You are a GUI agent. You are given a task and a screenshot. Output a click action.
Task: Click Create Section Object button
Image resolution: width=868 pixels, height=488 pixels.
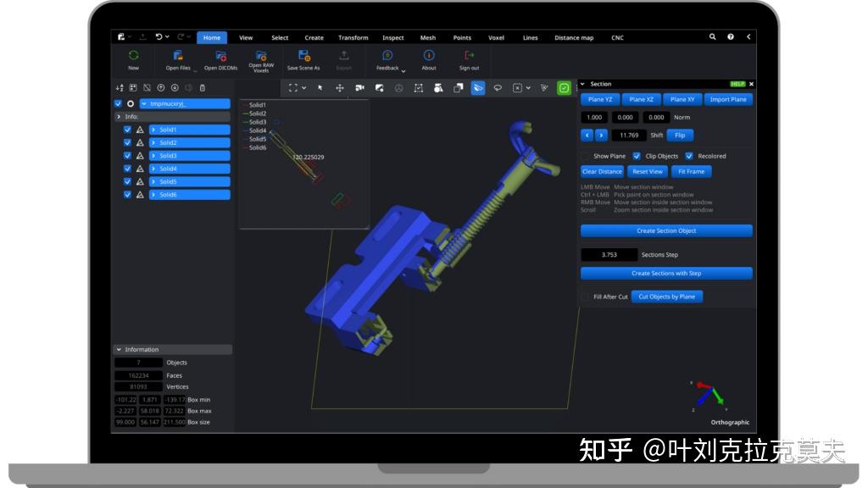[x=666, y=230]
